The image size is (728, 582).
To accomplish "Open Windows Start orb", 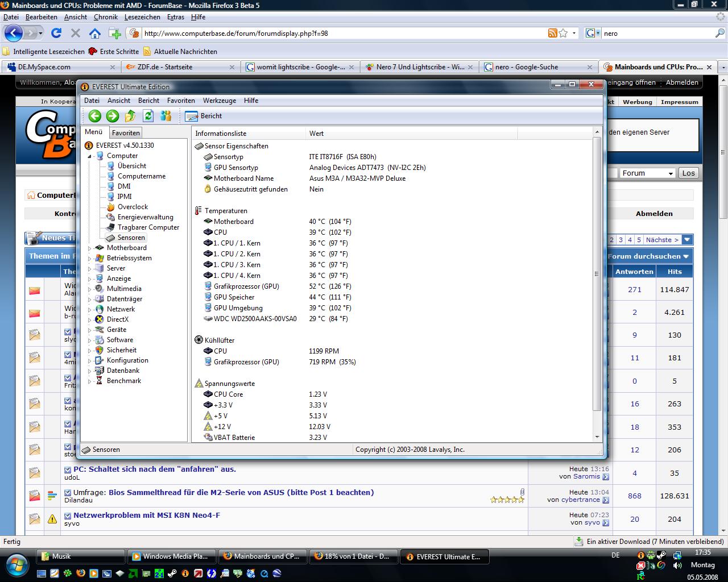I will [17, 564].
